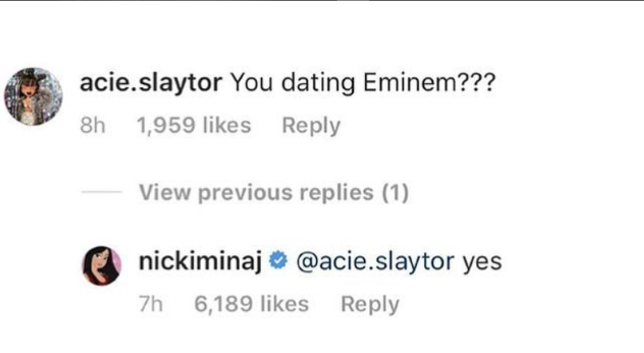Click the blue verified badge icon

pyautogui.click(x=279, y=262)
